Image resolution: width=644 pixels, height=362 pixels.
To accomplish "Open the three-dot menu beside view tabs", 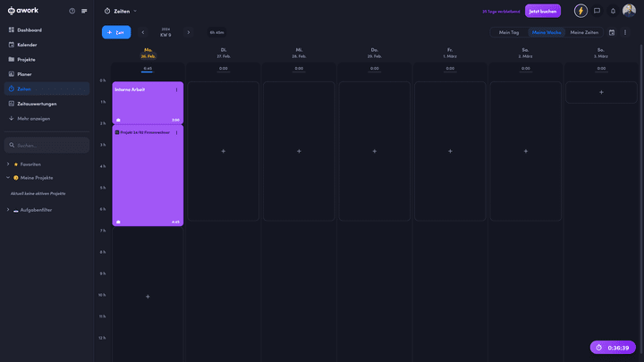I will (625, 32).
